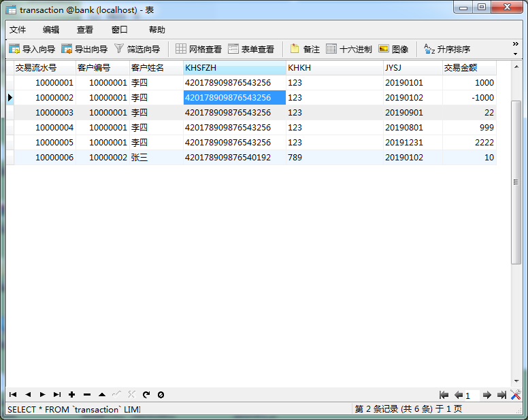Select amount cell 22

click(469, 113)
